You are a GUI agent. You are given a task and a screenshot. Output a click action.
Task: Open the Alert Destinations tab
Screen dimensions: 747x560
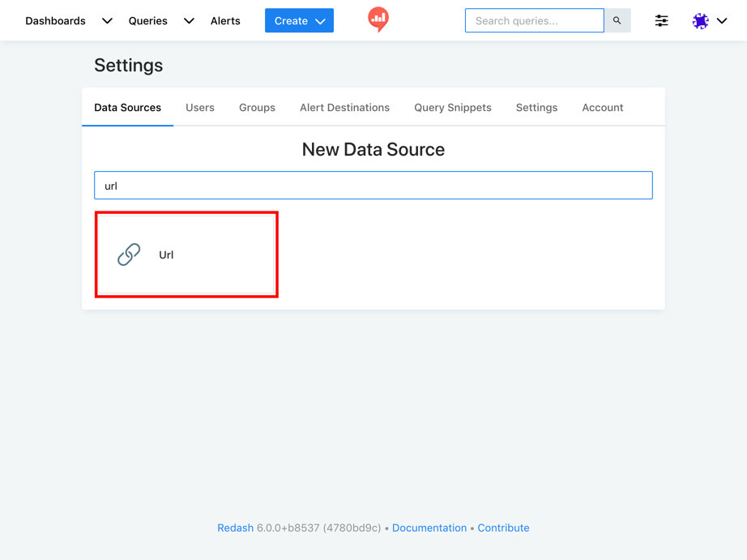(x=344, y=108)
